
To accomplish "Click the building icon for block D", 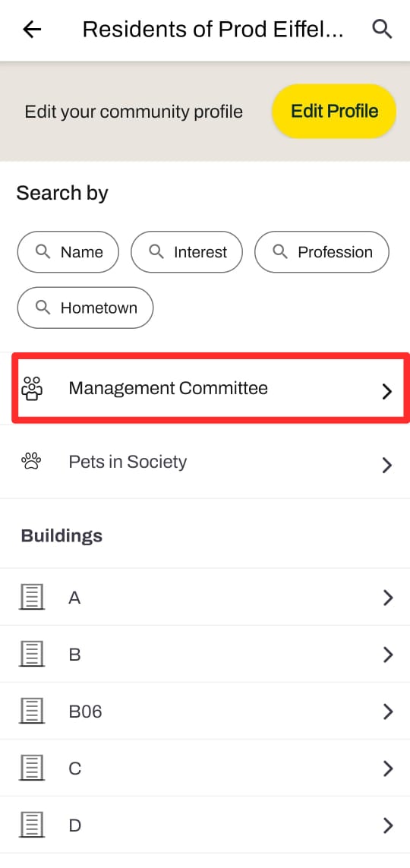I will [32, 826].
